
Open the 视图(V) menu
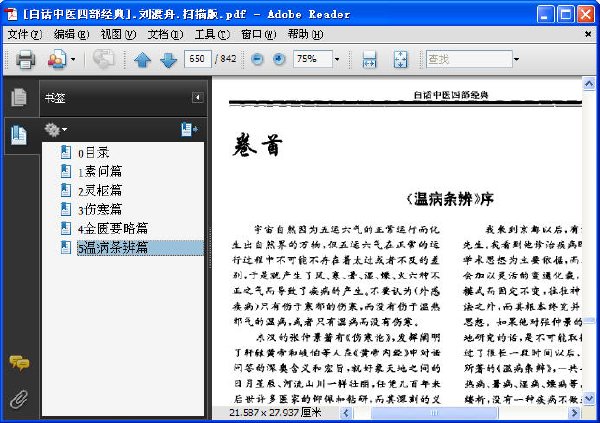118,34
